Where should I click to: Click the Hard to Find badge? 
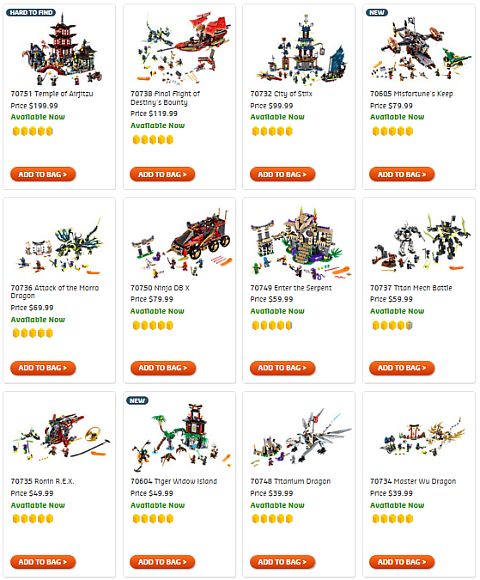(31, 12)
